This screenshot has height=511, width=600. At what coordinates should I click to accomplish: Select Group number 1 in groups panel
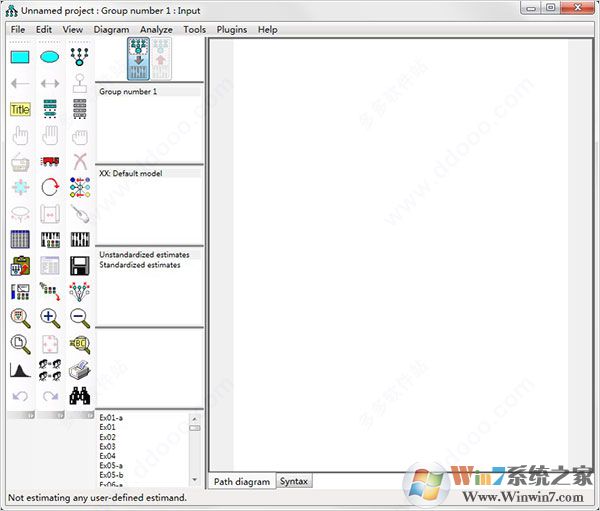coord(150,91)
